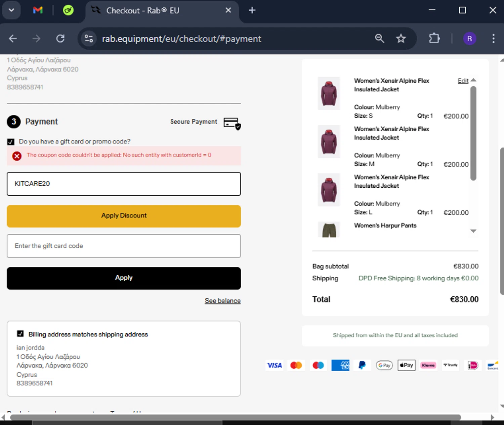Toggle billing address matches shipping checkbox
The width and height of the screenshot is (504, 425).
(20, 334)
